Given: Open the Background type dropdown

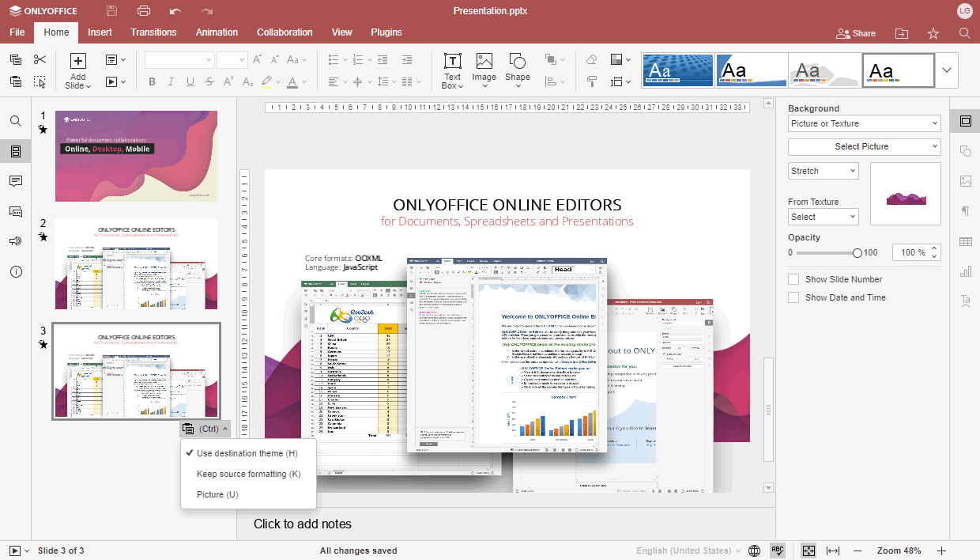Looking at the screenshot, I should 864,123.
